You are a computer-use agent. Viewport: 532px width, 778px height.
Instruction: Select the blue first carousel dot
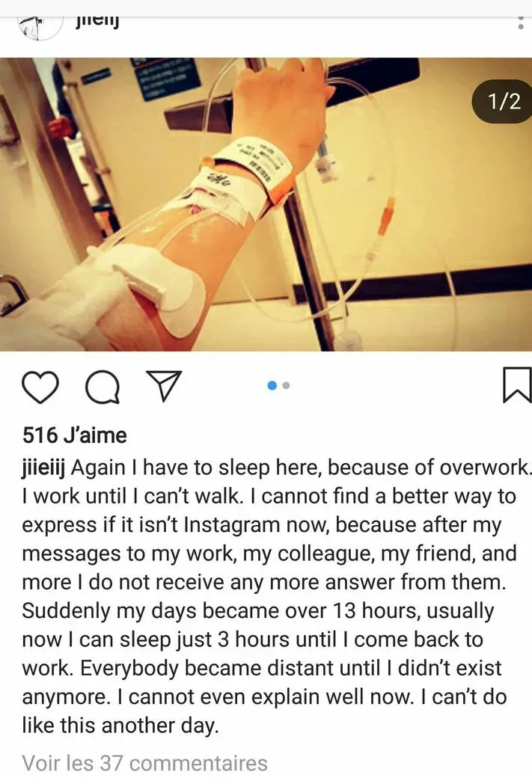272,385
